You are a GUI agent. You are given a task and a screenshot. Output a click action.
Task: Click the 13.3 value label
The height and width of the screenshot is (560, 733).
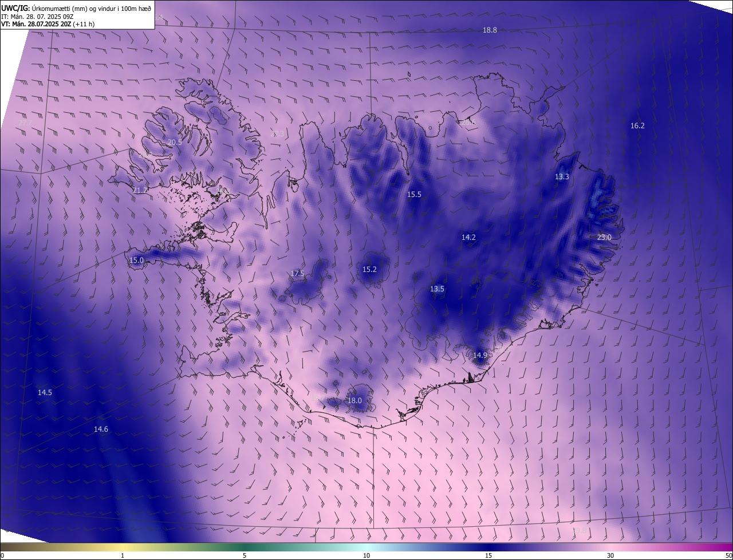tap(562, 177)
